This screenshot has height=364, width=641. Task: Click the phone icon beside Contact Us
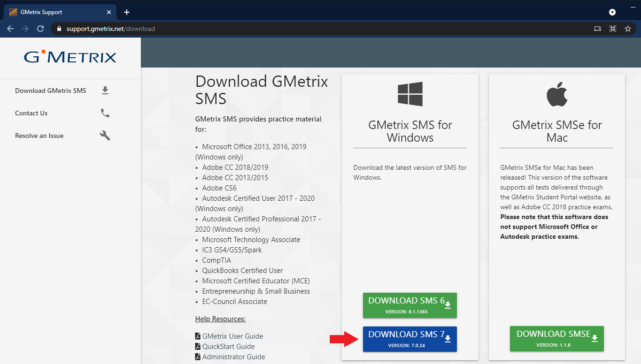click(105, 113)
